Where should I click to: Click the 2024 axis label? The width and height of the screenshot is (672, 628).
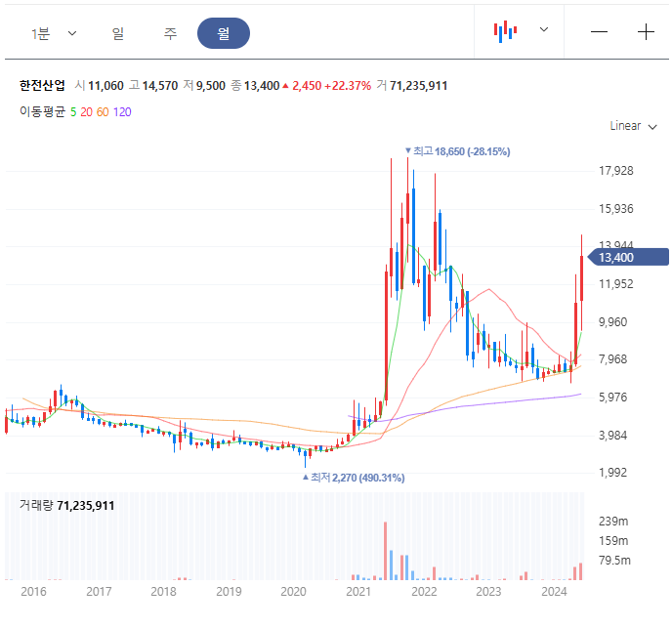554,592
